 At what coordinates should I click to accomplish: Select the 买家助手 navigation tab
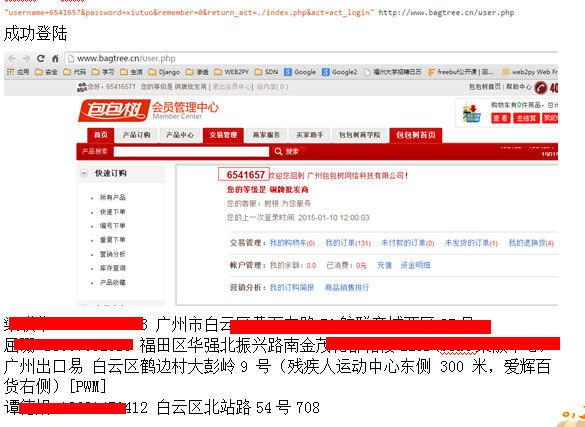tap(310, 135)
